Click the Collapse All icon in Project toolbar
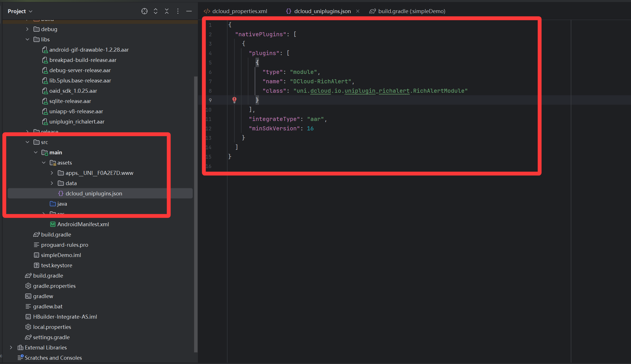Screen dimensions: 631x364 click(x=167, y=11)
